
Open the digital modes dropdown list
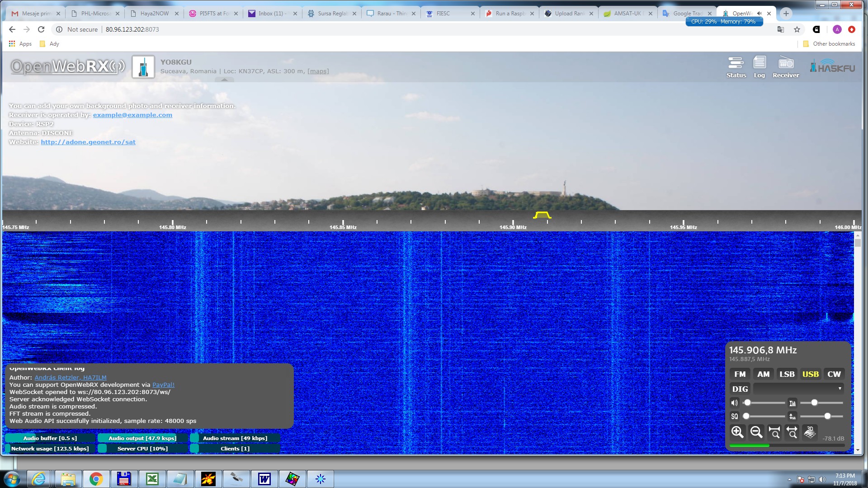[798, 389]
